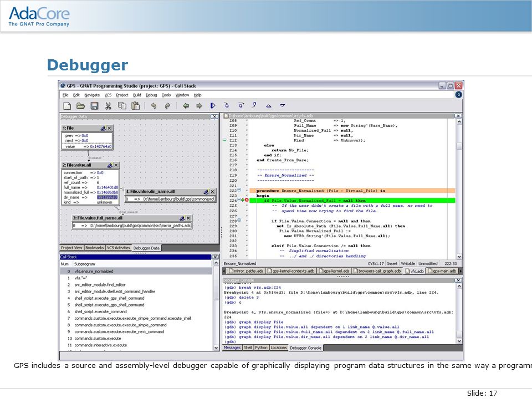Close the 2: File.value.all box
Image resolution: width=532 pixels, height=399 pixels.
[x=116, y=165]
